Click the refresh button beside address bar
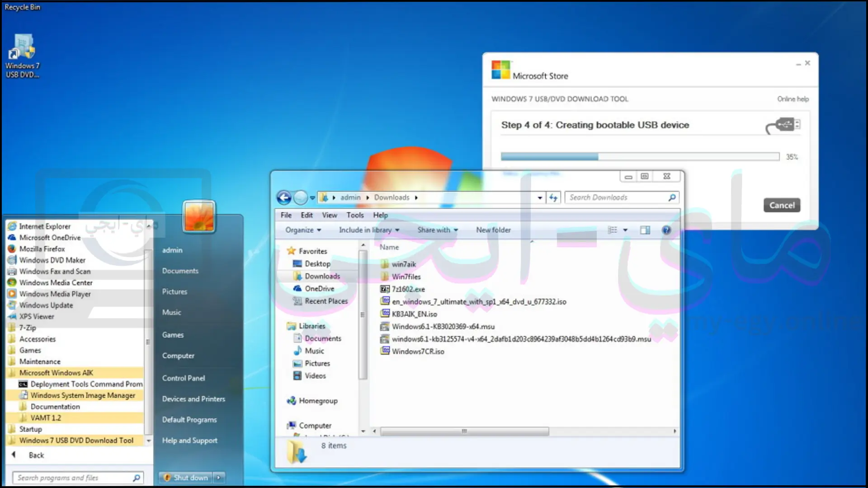Screen dimensions: 868x488 coord(554,197)
